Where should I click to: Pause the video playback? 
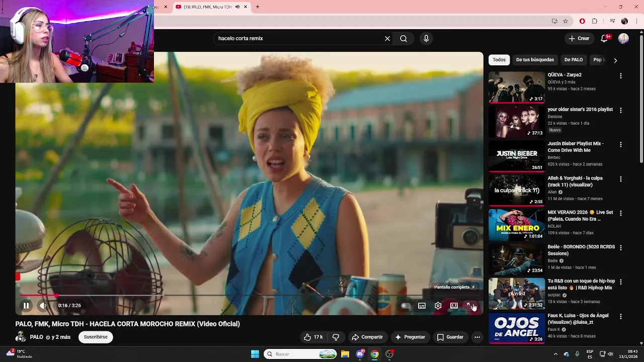[26, 305]
